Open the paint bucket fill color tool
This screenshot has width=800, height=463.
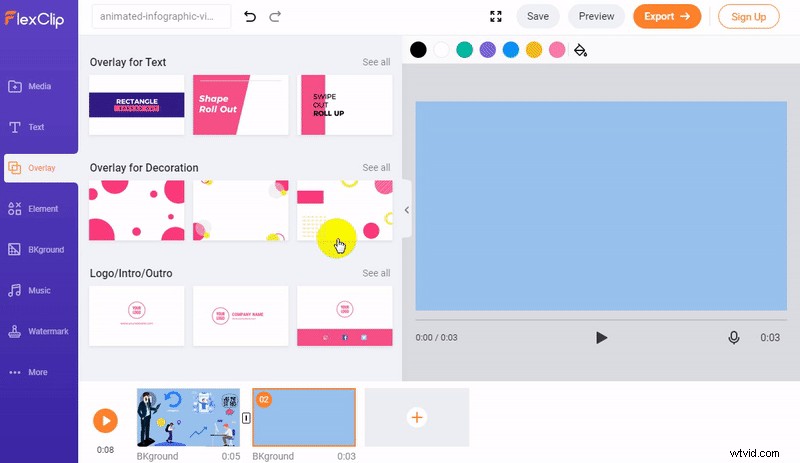pos(580,50)
